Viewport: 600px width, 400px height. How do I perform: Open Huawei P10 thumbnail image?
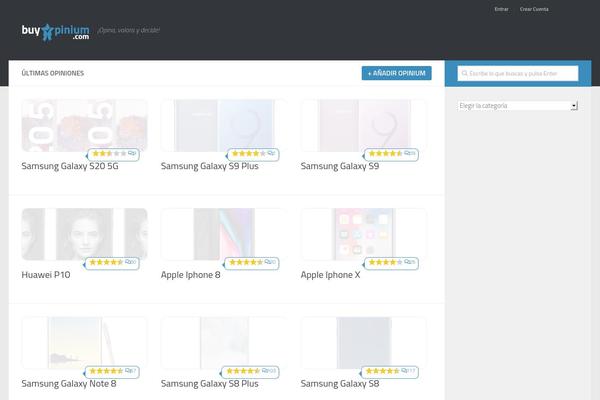point(85,234)
